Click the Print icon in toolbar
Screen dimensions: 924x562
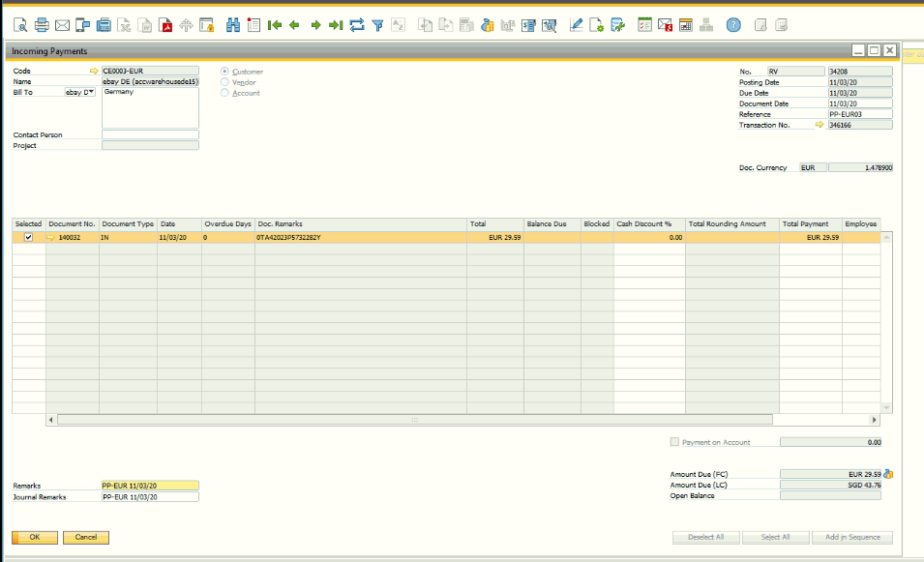[x=42, y=25]
